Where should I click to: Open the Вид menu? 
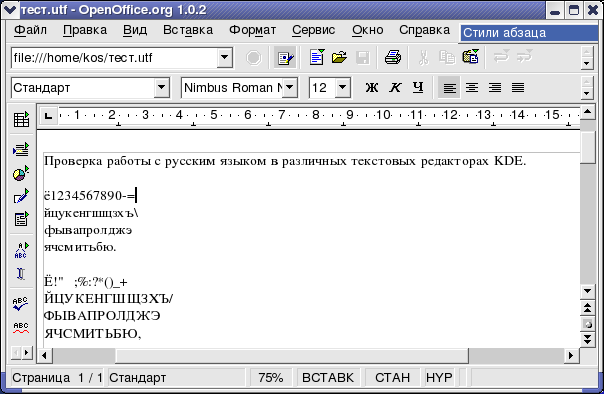tap(135, 30)
